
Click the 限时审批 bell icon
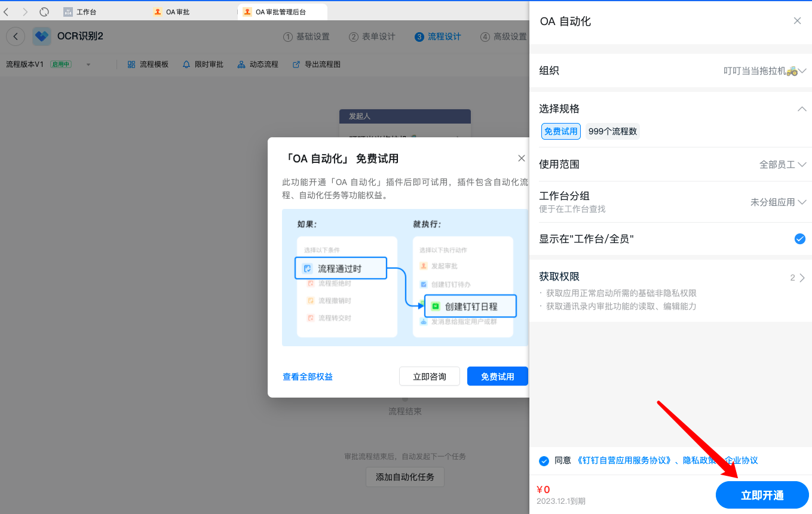(186, 64)
